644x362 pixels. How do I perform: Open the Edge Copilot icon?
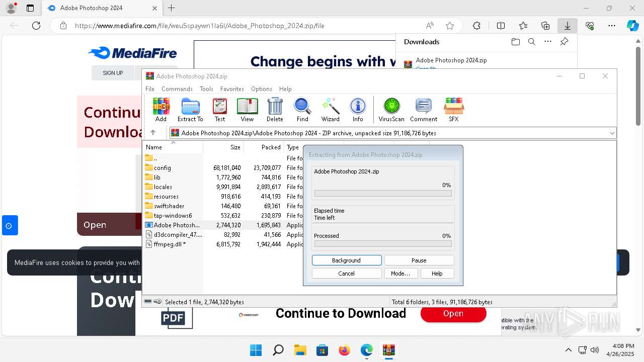pyautogui.click(x=632, y=26)
